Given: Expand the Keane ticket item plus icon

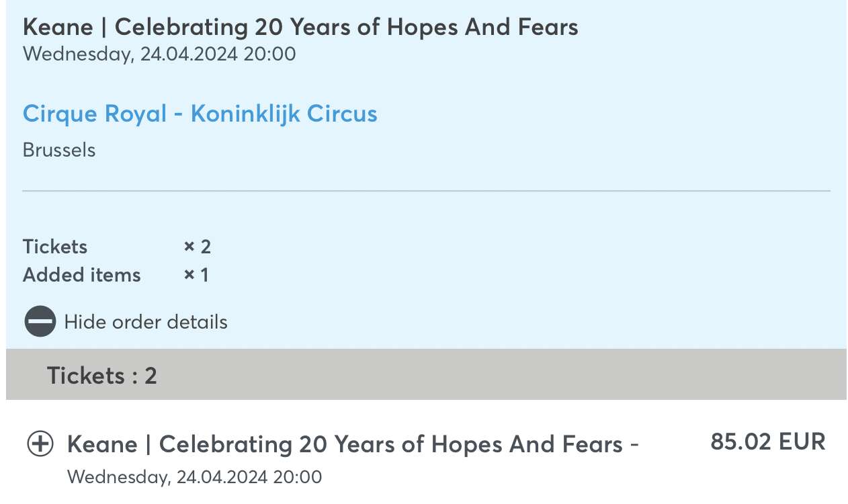Looking at the screenshot, I should tap(40, 444).
